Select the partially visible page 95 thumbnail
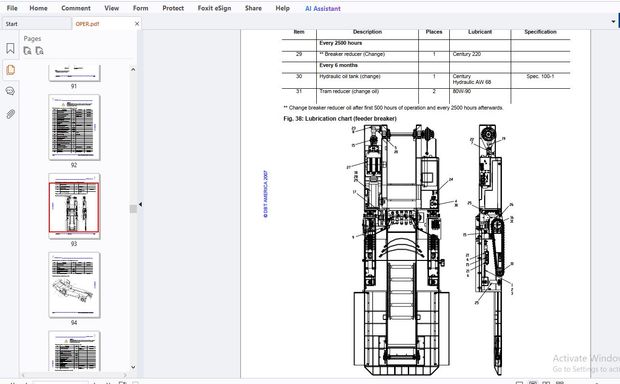 click(74, 351)
